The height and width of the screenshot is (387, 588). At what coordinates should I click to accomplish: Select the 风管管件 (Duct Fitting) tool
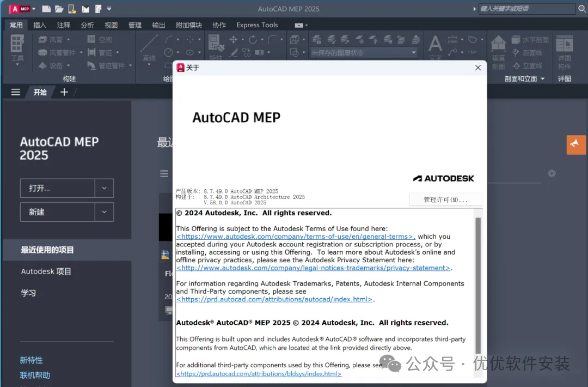[57, 52]
